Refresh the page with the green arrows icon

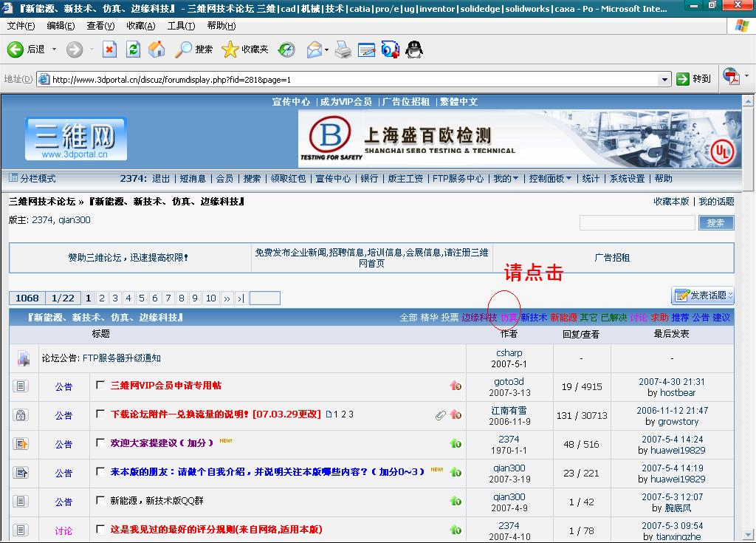(133, 49)
